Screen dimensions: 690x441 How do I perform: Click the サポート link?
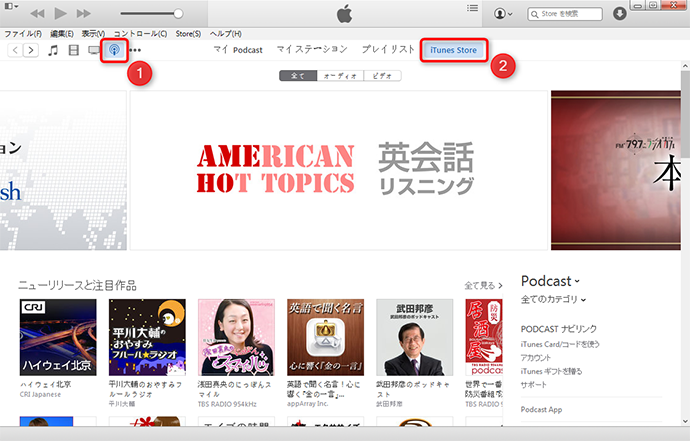(533, 385)
